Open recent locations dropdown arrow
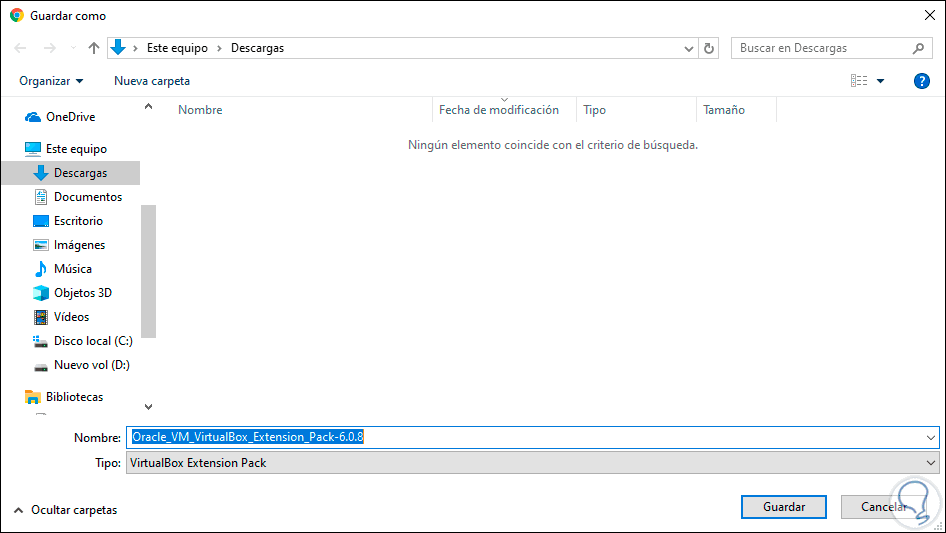946x533 pixels. point(73,48)
